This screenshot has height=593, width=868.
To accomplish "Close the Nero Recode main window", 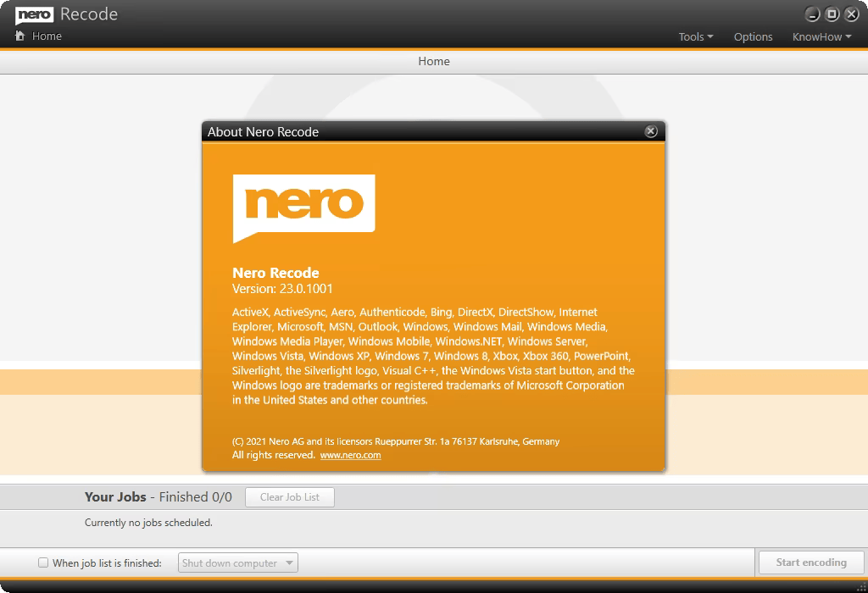I will coord(852,14).
